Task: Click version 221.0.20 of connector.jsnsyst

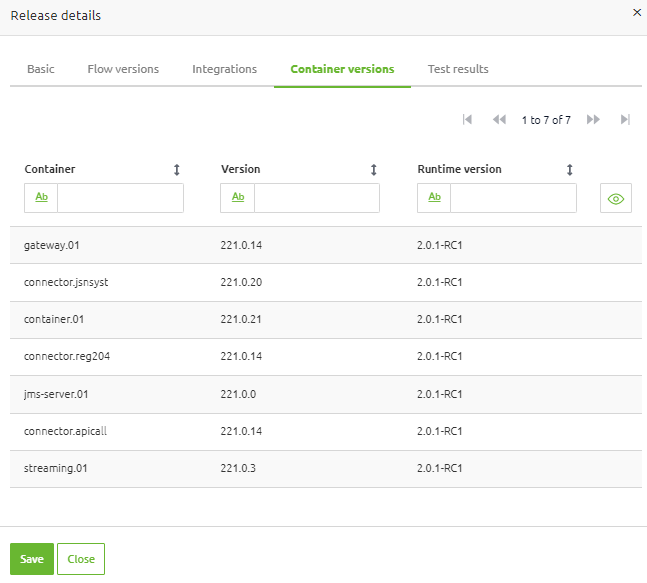Action: point(241,282)
